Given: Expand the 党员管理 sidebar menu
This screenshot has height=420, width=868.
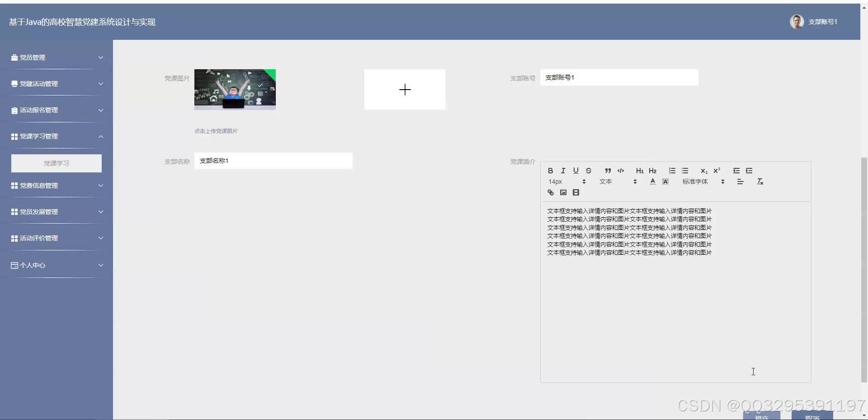Looking at the screenshot, I should tap(56, 57).
